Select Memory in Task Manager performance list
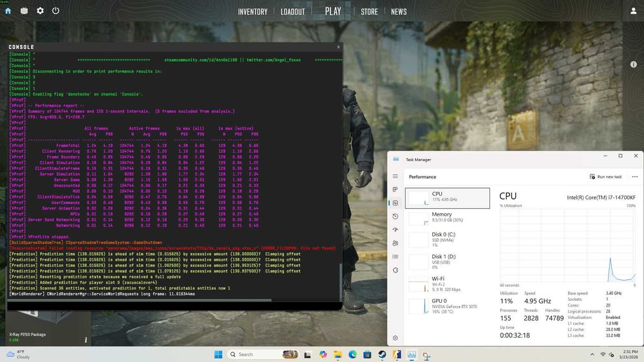 (x=448, y=218)
